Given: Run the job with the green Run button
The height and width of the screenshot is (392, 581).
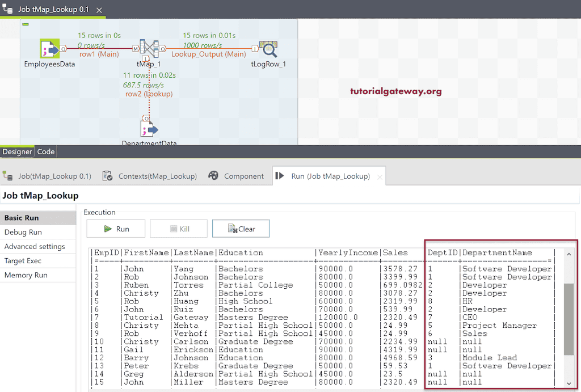Looking at the screenshot, I should tap(116, 228).
